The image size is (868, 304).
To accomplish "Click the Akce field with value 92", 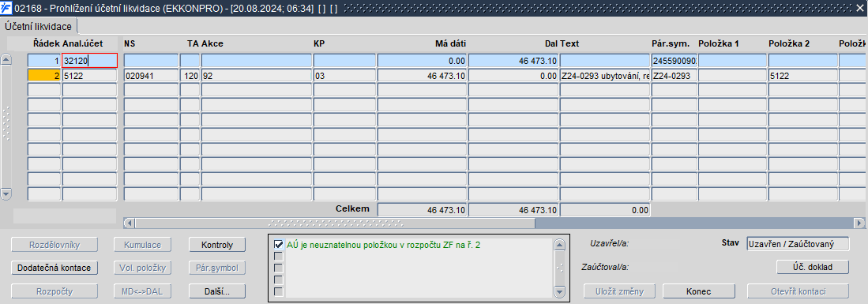I will pos(257,75).
